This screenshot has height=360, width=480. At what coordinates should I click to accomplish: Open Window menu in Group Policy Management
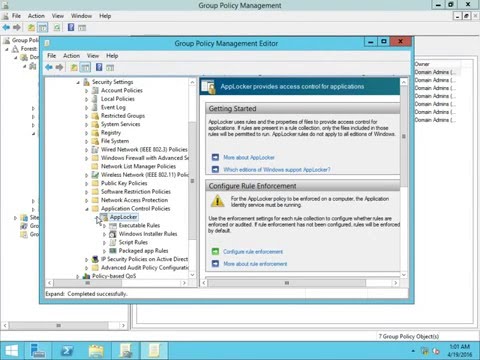81,16
